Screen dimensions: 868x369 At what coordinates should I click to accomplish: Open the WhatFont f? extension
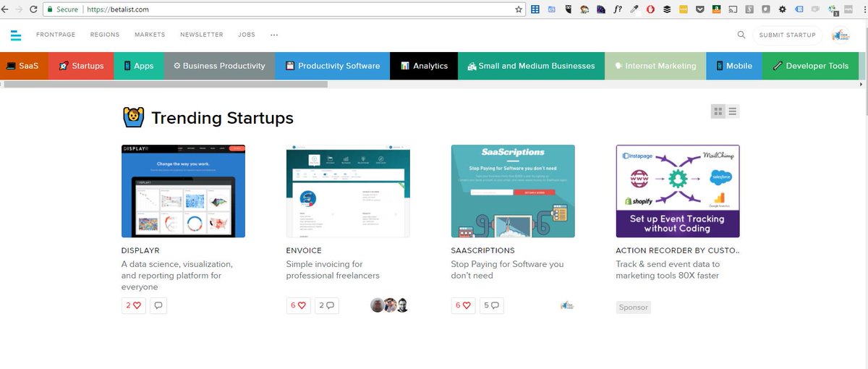click(x=617, y=9)
